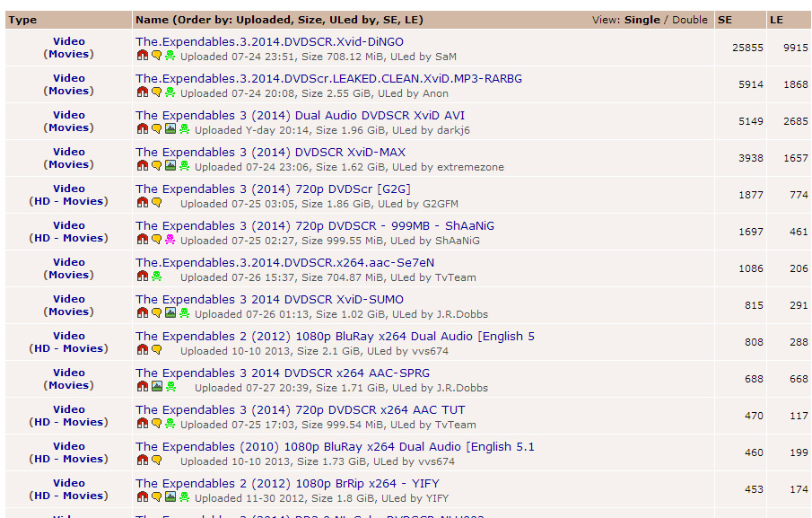The height and width of the screenshot is (518, 812).
Task: Click magnet icon for 1080p BrRip YIFY
Action: pyautogui.click(x=143, y=496)
